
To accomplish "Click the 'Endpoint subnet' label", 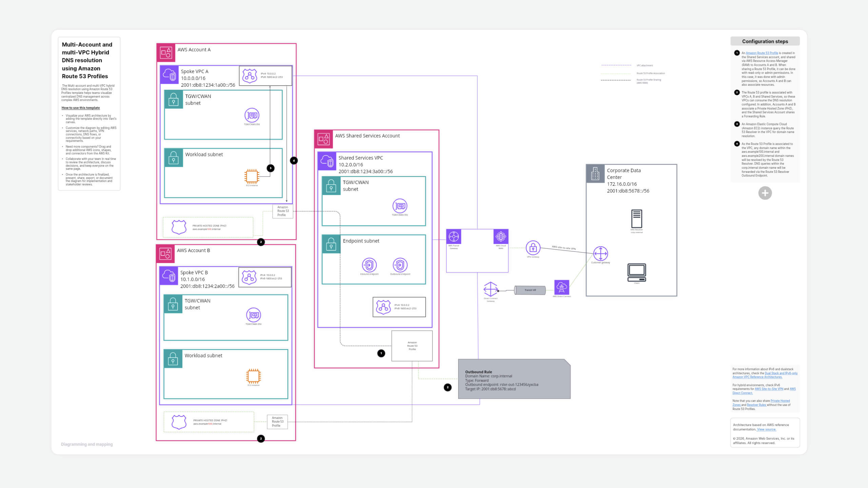I will coord(361,241).
